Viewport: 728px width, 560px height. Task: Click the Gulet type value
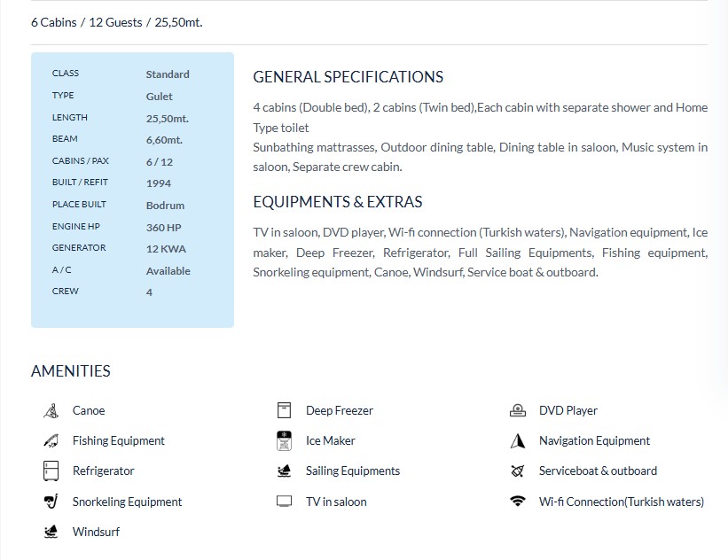(160, 97)
